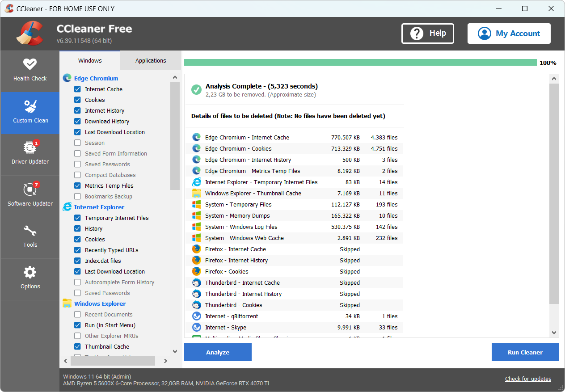Click left arrow of tree horizontal scrollbar

tap(66, 361)
